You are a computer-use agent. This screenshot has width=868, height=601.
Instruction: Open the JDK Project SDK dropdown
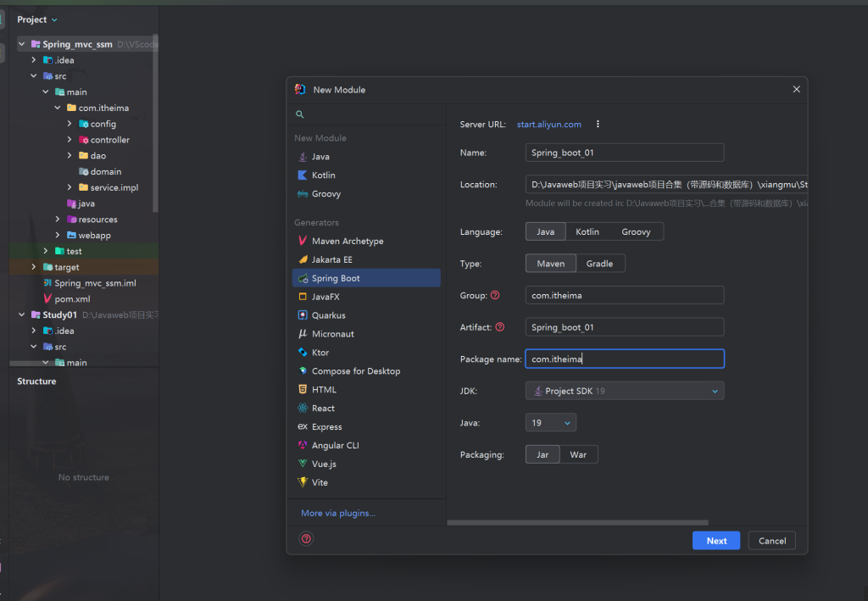[x=625, y=391]
